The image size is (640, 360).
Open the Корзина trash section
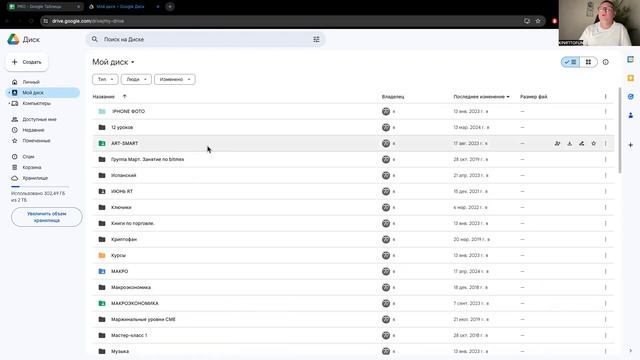point(31,167)
